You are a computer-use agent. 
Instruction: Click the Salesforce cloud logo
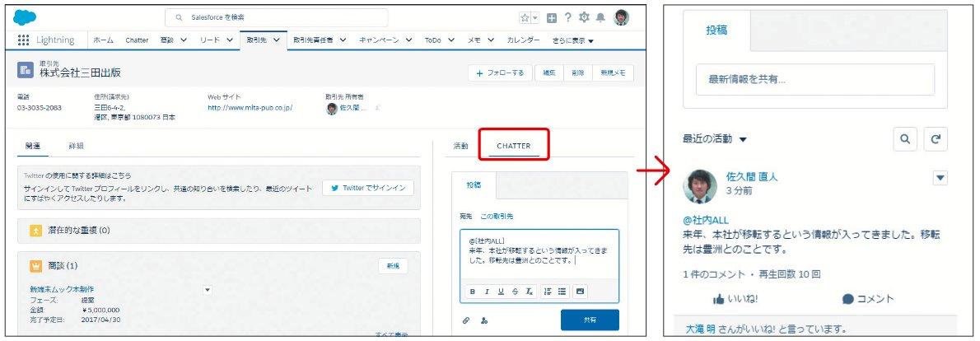coord(25,17)
